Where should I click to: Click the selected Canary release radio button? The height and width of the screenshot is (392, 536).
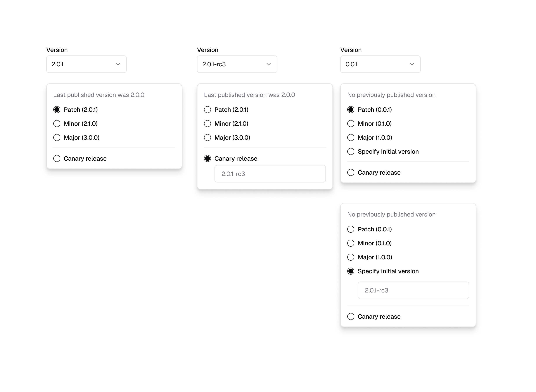(207, 158)
